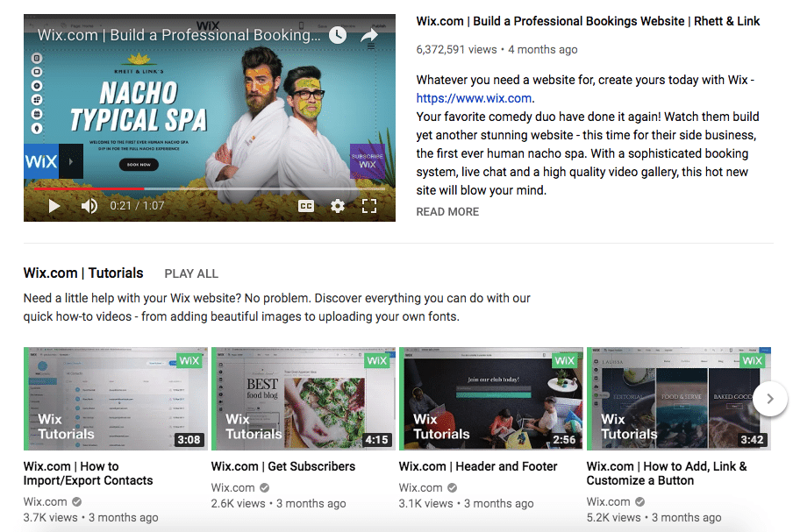This screenshot has width=793, height=532.
Task: Turn on closed captions in the player
Action: pos(306,206)
